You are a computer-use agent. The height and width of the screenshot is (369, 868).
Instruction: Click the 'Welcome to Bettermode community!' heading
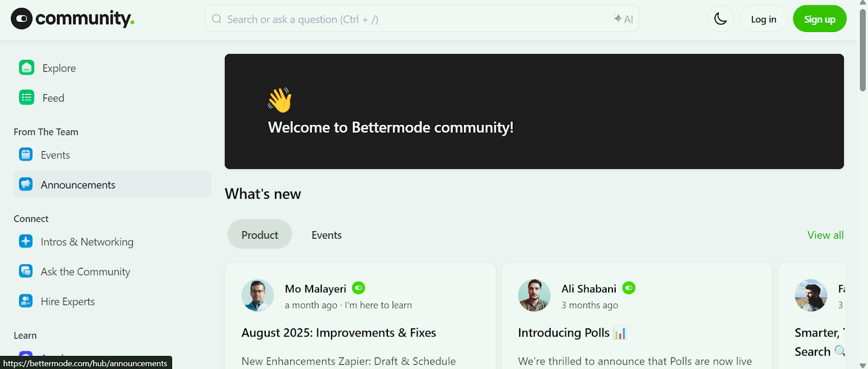pos(391,128)
